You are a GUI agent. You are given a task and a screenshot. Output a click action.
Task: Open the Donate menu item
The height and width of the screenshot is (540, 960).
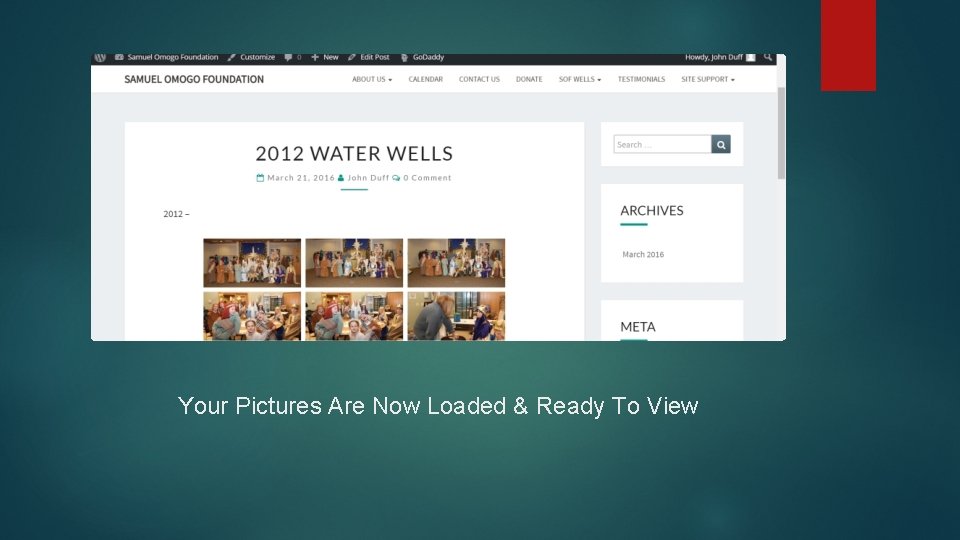[529, 79]
